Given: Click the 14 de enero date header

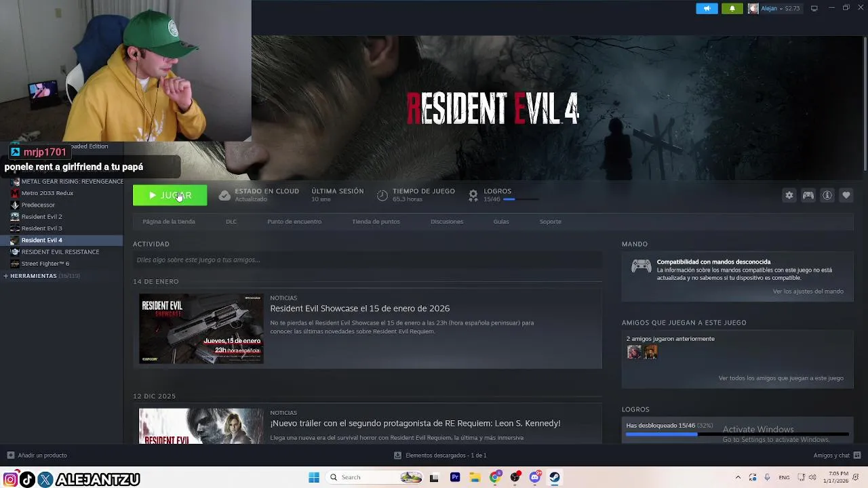Looking at the screenshot, I should [156, 281].
